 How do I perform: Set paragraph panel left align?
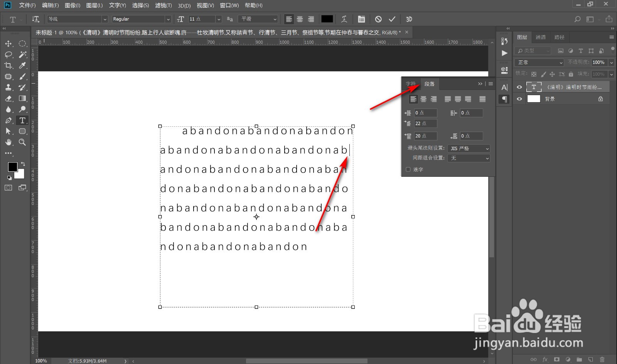click(413, 99)
